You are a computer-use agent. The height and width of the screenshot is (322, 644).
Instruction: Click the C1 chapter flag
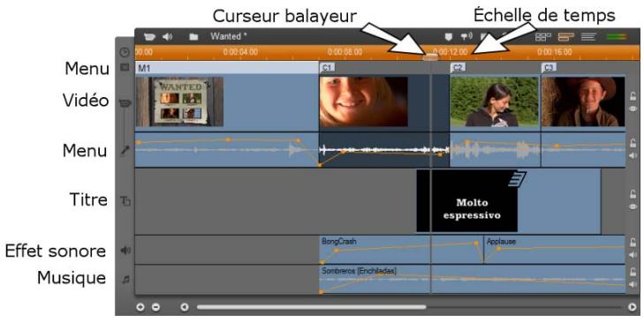coord(328,68)
